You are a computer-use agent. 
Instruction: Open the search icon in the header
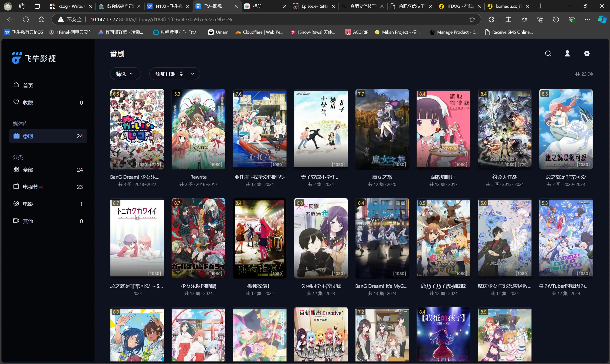548,54
